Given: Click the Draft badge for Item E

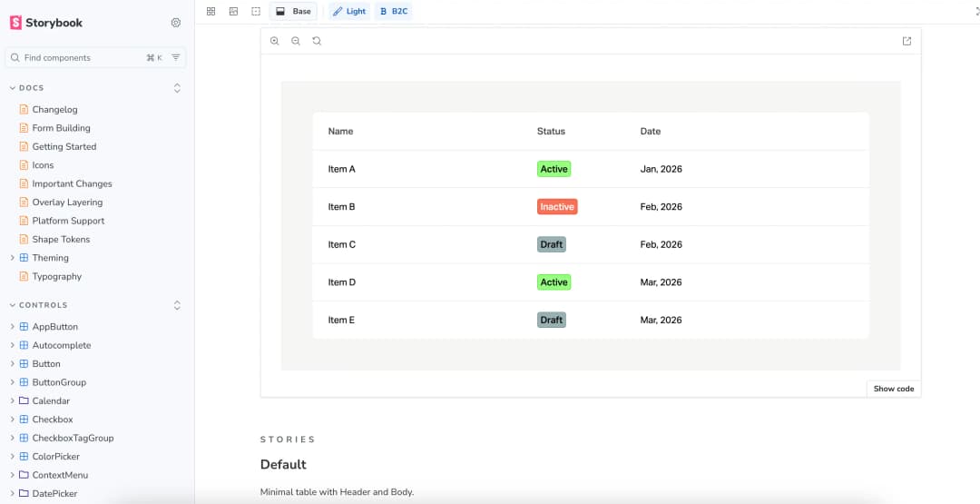Looking at the screenshot, I should click(x=552, y=321).
